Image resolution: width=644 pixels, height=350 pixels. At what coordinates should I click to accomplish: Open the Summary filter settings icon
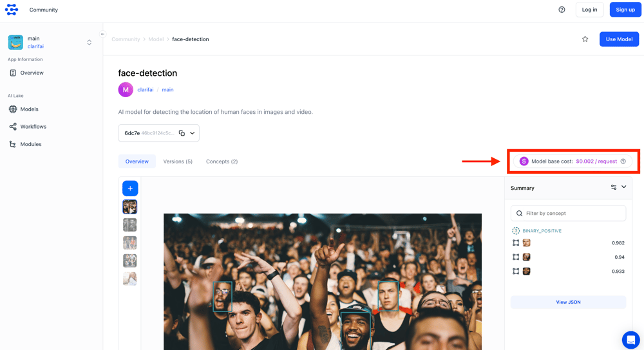click(613, 188)
